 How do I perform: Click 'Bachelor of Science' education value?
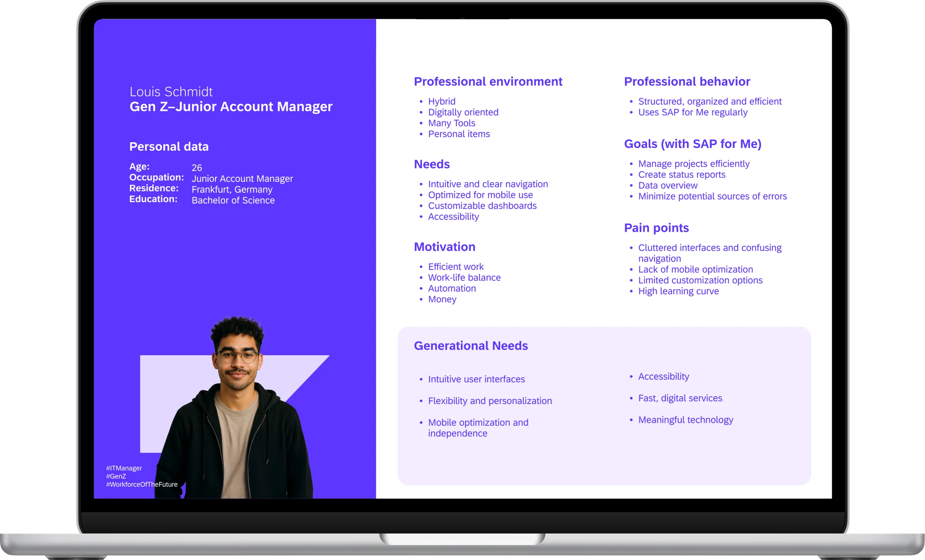tap(233, 200)
